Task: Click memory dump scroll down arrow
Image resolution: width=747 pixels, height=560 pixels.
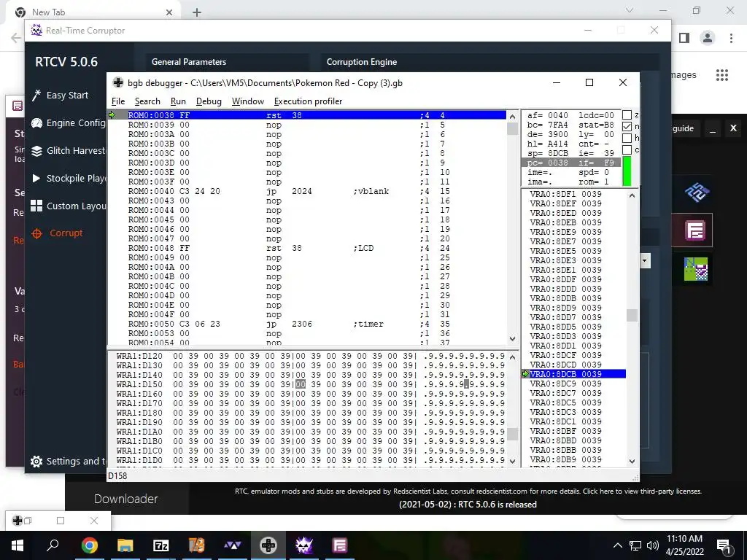Action: (x=513, y=461)
